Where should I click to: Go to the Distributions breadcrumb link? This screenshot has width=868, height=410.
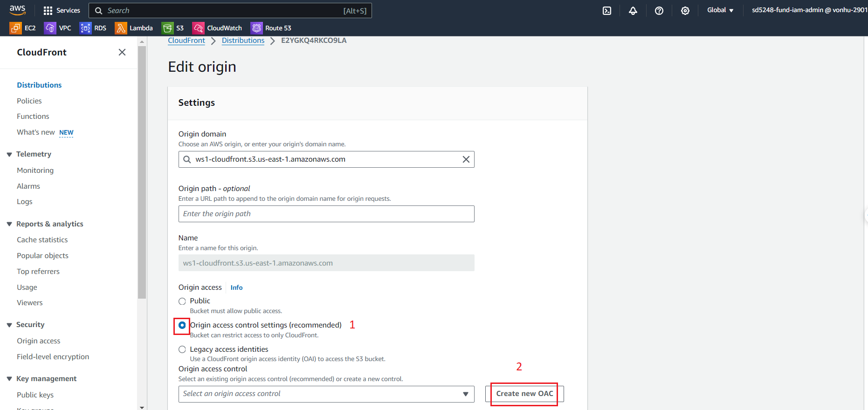tap(243, 41)
